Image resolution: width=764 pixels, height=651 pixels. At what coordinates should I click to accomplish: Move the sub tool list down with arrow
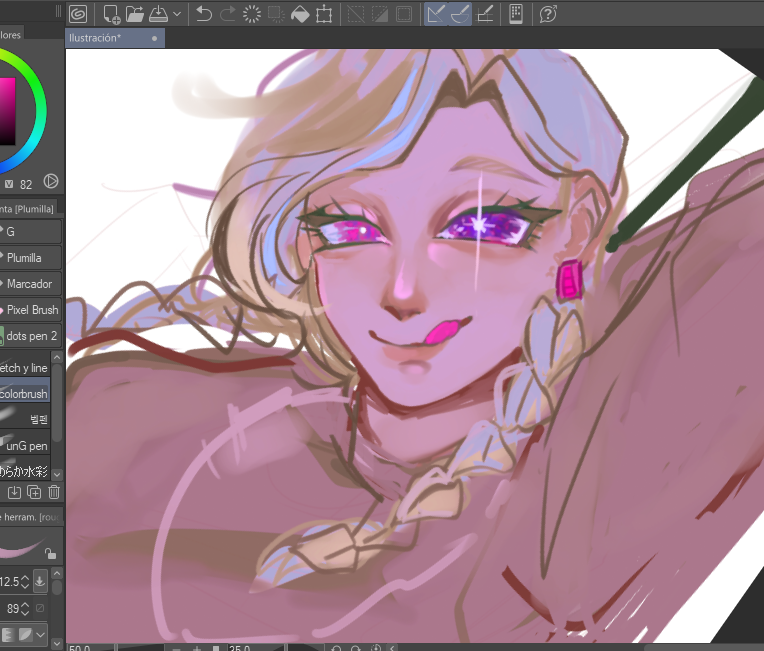click(57, 474)
